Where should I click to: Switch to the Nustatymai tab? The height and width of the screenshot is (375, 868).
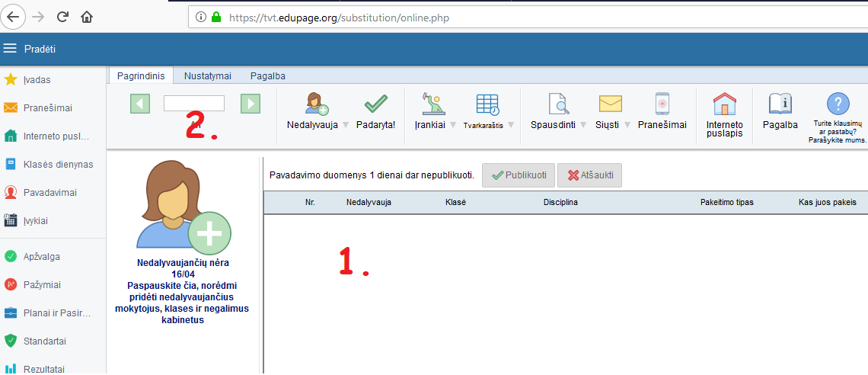tap(208, 76)
